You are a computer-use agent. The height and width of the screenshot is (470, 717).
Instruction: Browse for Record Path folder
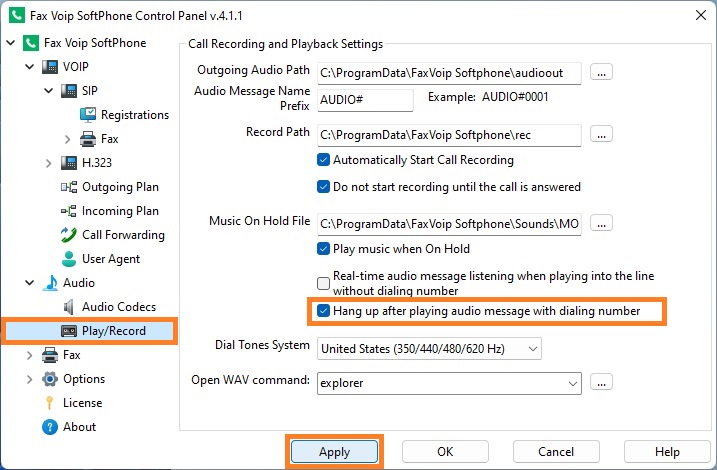pos(601,134)
